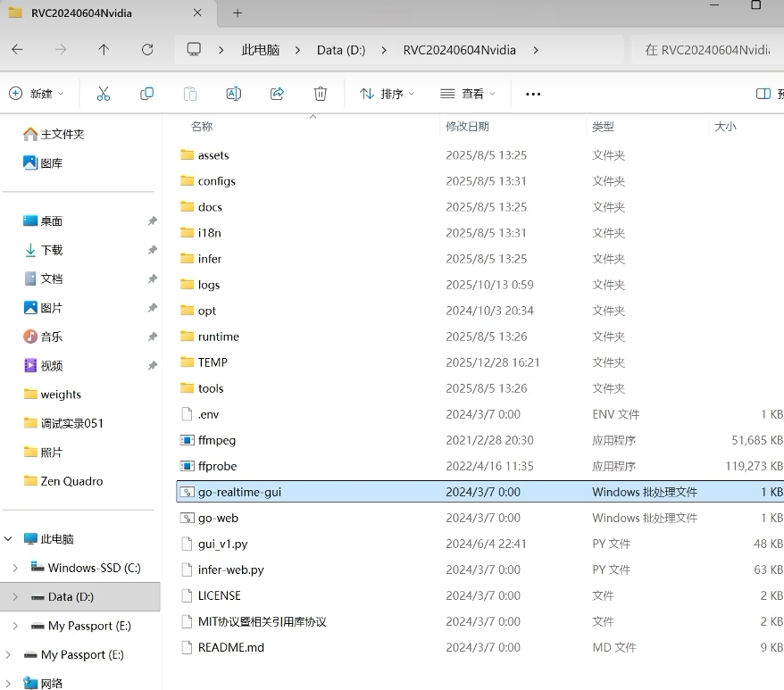Go up one folder level
The width and height of the screenshot is (784, 690).
[x=104, y=49]
